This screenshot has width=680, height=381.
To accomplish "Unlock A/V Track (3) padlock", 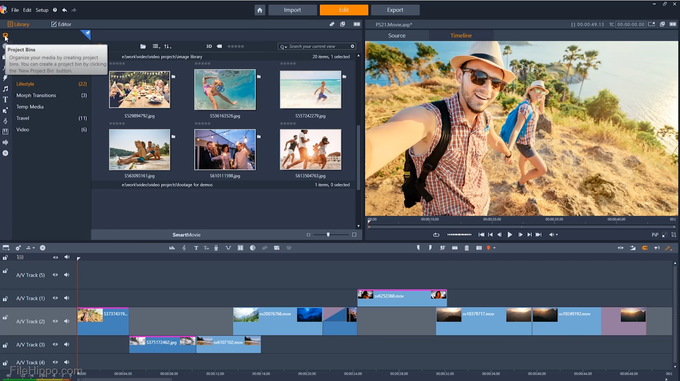I will [5, 345].
